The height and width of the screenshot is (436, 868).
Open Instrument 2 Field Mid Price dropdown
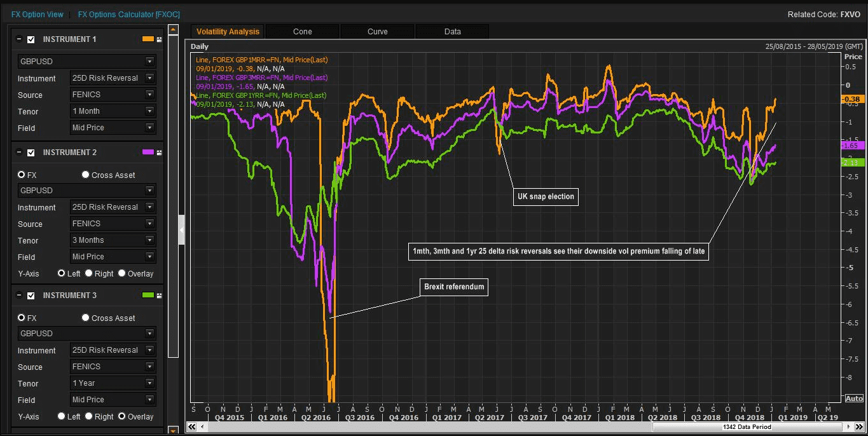pyautogui.click(x=113, y=257)
